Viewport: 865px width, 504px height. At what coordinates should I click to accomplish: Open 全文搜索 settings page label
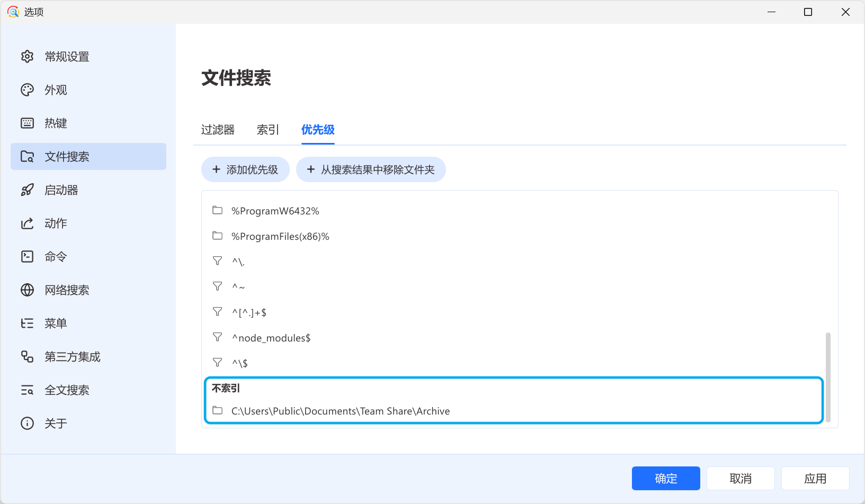[x=67, y=390]
